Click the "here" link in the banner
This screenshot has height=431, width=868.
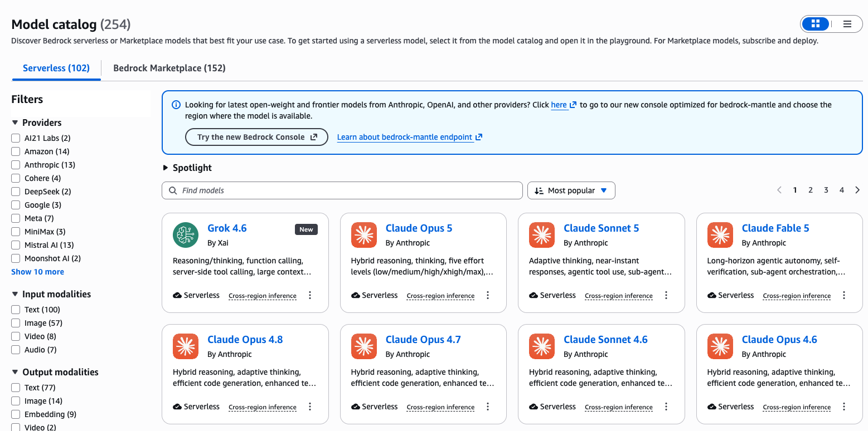coord(564,105)
